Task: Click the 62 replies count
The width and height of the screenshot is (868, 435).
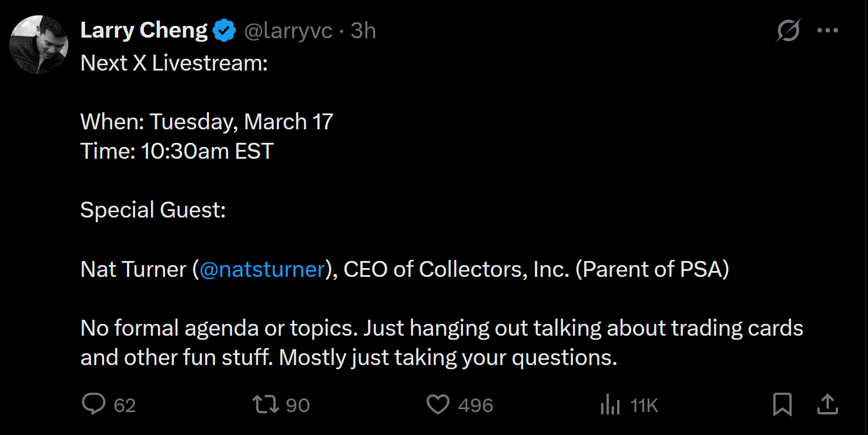Action: tap(125, 406)
